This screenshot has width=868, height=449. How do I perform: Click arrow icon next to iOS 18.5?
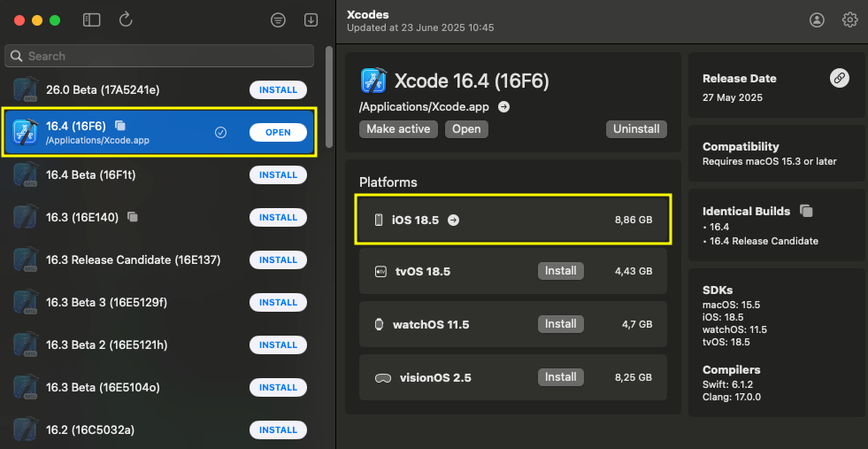(453, 220)
